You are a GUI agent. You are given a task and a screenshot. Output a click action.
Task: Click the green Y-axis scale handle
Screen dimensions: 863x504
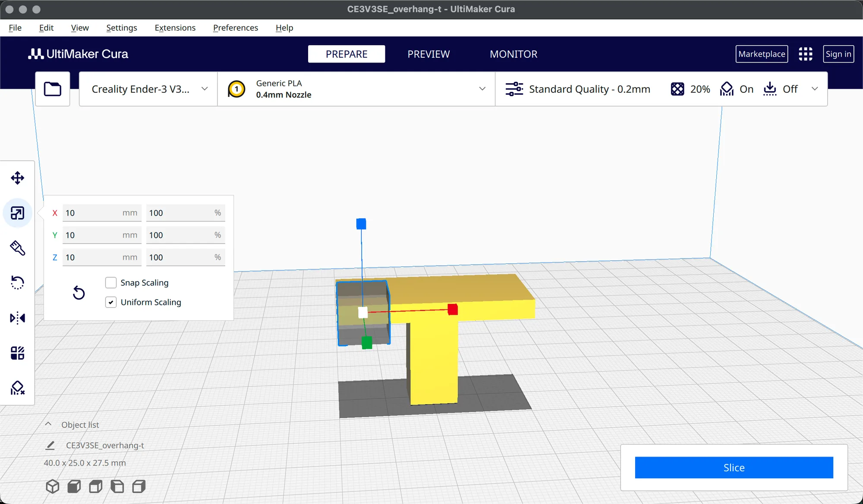click(x=367, y=343)
